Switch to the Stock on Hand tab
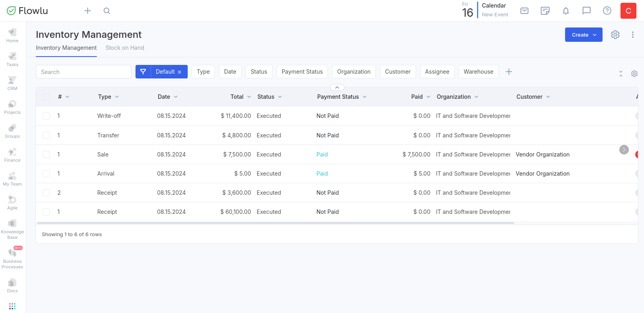This screenshot has width=644, height=313. coord(125,48)
